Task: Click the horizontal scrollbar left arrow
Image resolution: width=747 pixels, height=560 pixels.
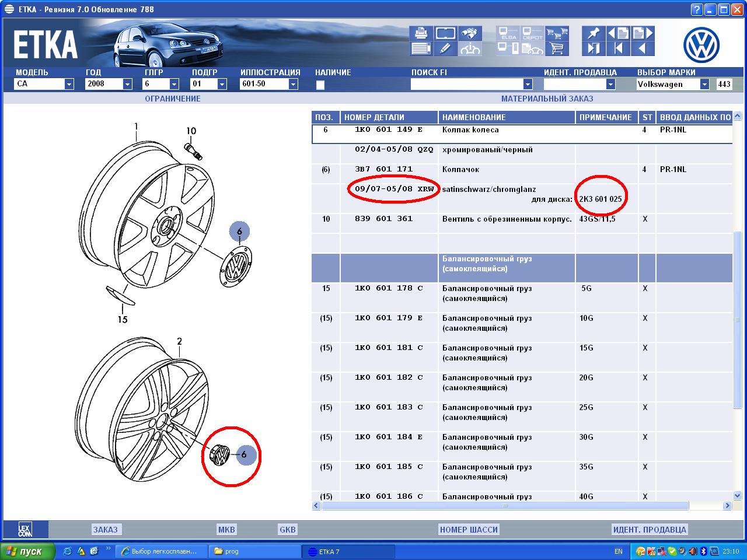Action: [316, 506]
